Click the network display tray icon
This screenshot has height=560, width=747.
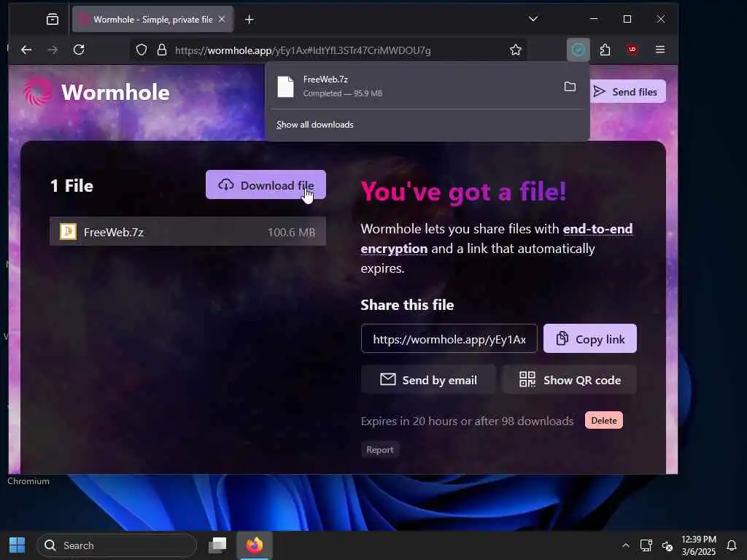[x=646, y=545]
